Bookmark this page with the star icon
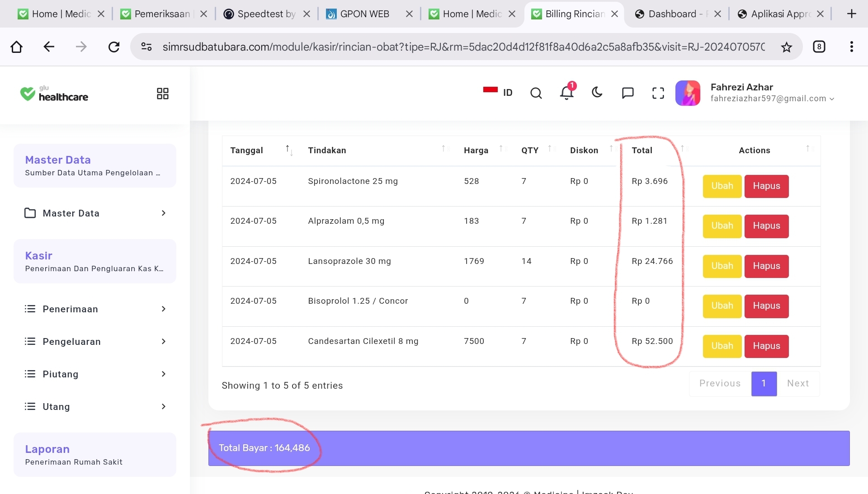This screenshot has height=494, width=868. pos(787,47)
